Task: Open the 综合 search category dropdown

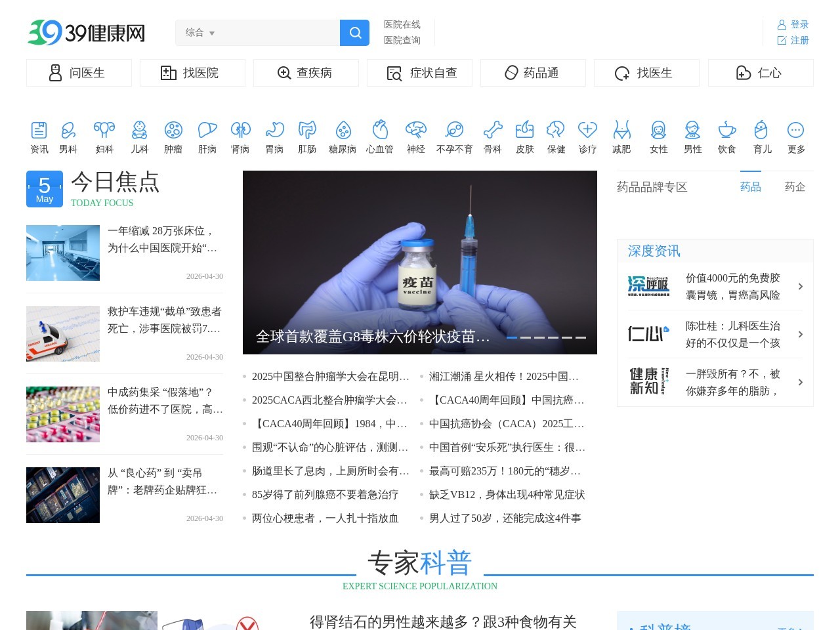Action: 199,33
